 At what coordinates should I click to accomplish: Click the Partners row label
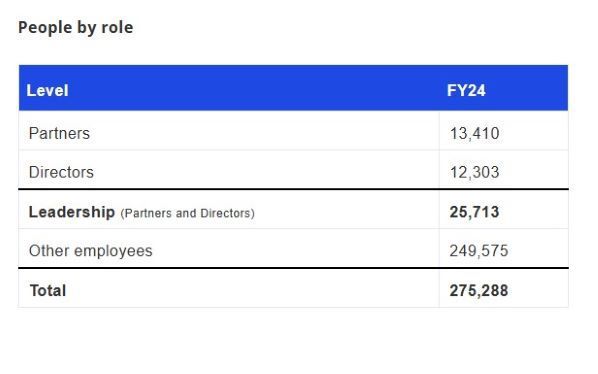(x=59, y=133)
